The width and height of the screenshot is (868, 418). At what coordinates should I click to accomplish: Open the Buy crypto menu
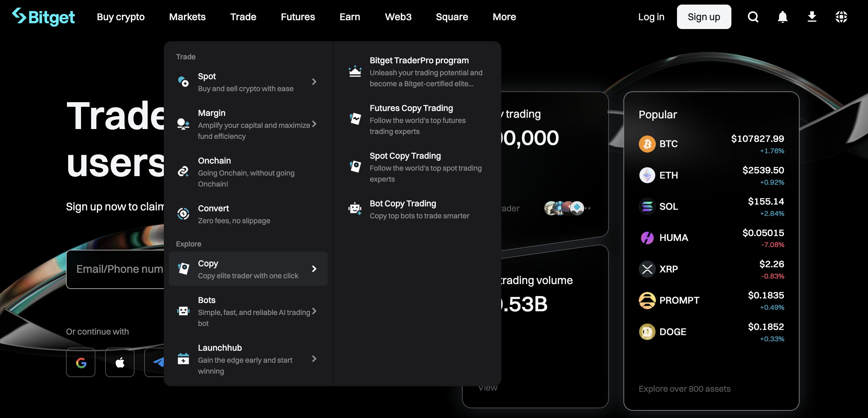[x=121, y=17]
